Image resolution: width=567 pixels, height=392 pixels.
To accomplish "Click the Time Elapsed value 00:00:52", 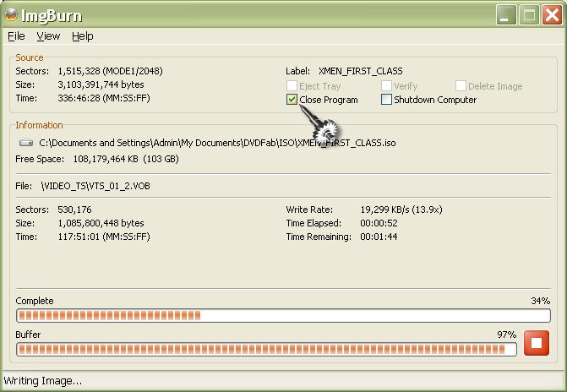I will [x=379, y=223].
